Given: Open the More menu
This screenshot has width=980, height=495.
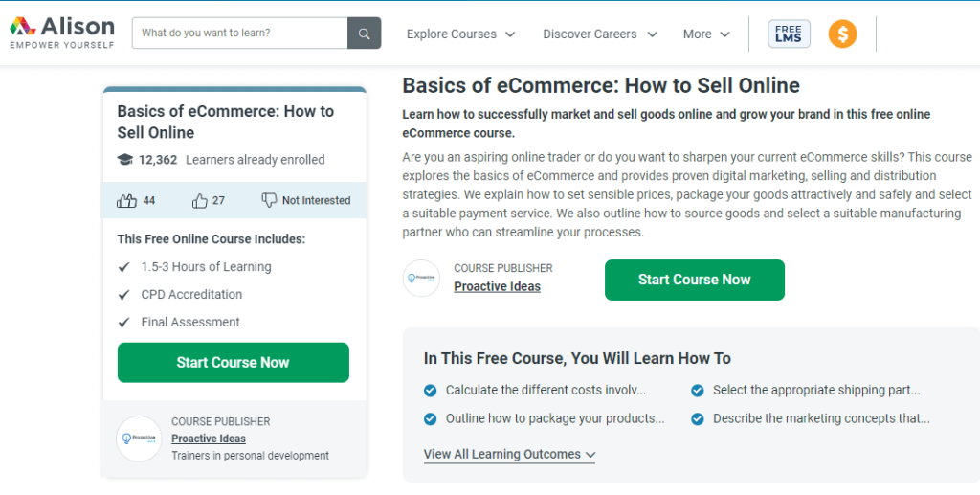Looking at the screenshot, I should [706, 34].
